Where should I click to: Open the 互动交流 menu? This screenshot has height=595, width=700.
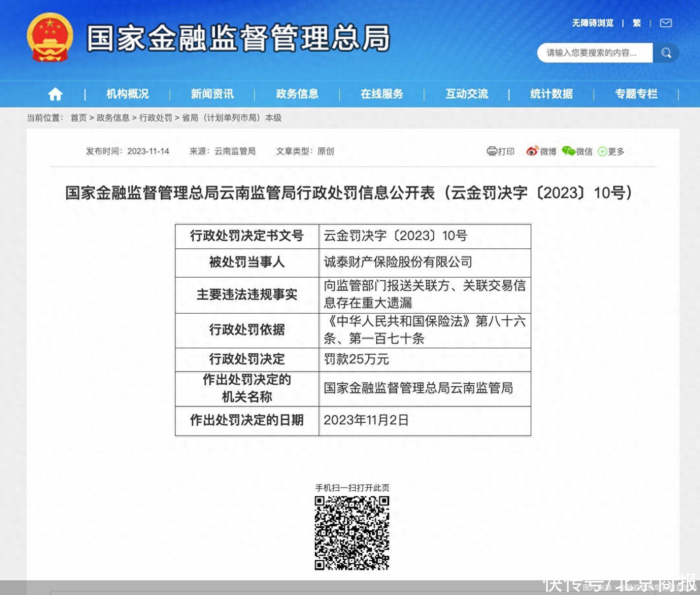[x=467, y=94]
